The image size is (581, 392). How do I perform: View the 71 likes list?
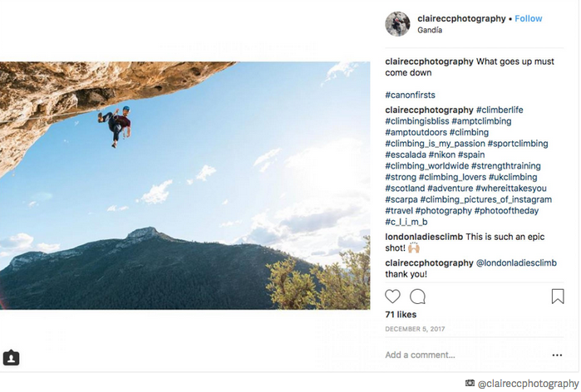pyautogui.click(x=401, y=316)
